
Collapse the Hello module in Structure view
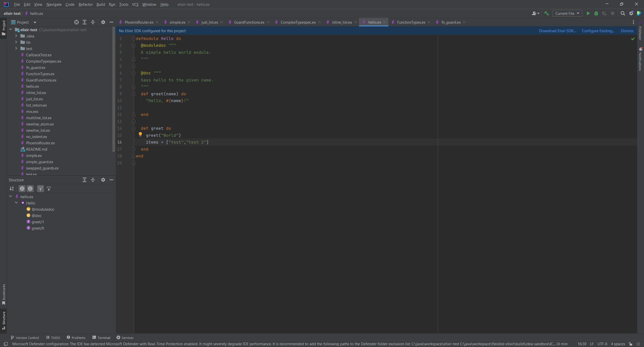(x=16, y=203)
